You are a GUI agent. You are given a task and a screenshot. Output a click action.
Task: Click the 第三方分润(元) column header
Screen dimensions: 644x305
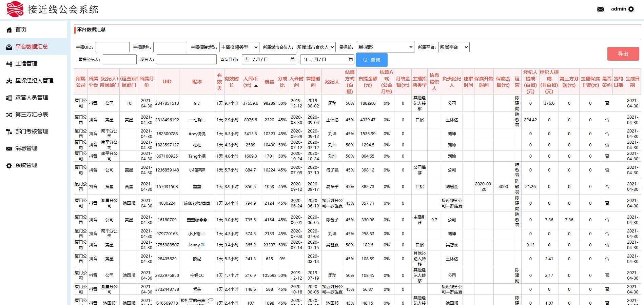[x=569, y=82]
